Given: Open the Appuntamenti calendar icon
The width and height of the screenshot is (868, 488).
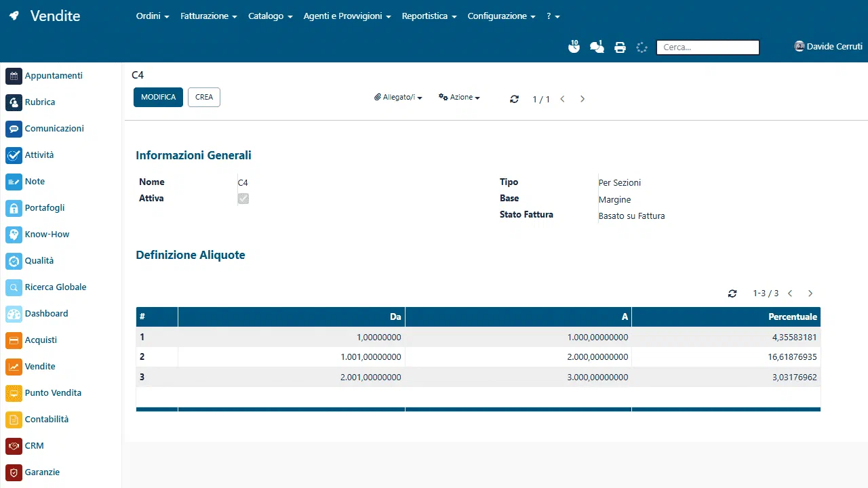Looking at the screenshot, I should [x=14, y=76].
